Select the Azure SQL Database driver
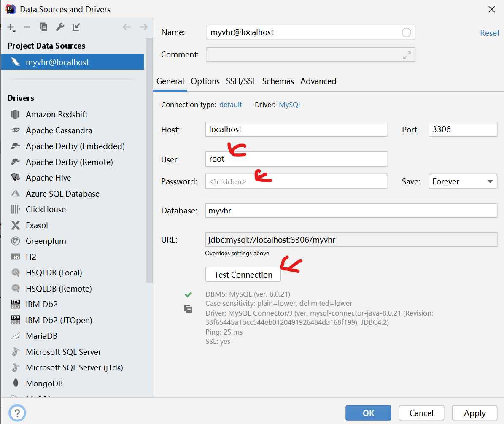Image resolution: width=504 pixels, height=424 pixels. [63, 194]
